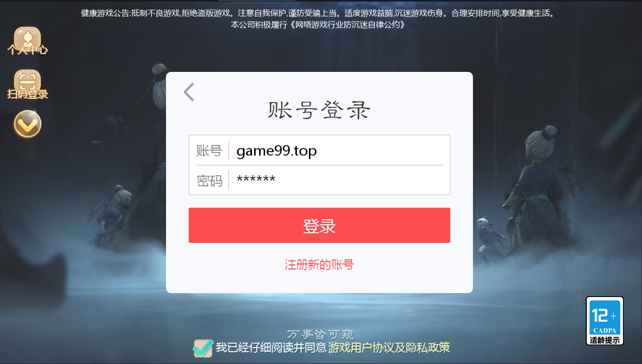Collapse the sidebar with the golden chevron button
This screenshot has height=364, width=642.
point(27,124)
